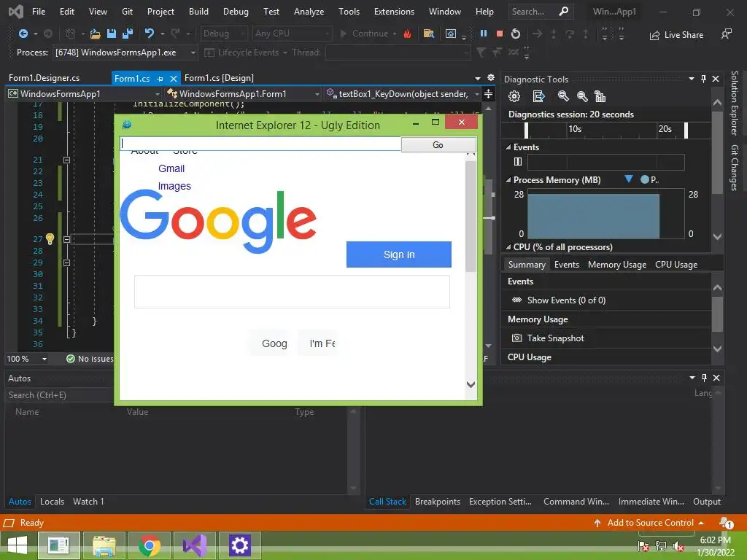The image size is (747, 560).
Task: Pin the Diagnostic Tools panel
Action: [x=704, y=79]
